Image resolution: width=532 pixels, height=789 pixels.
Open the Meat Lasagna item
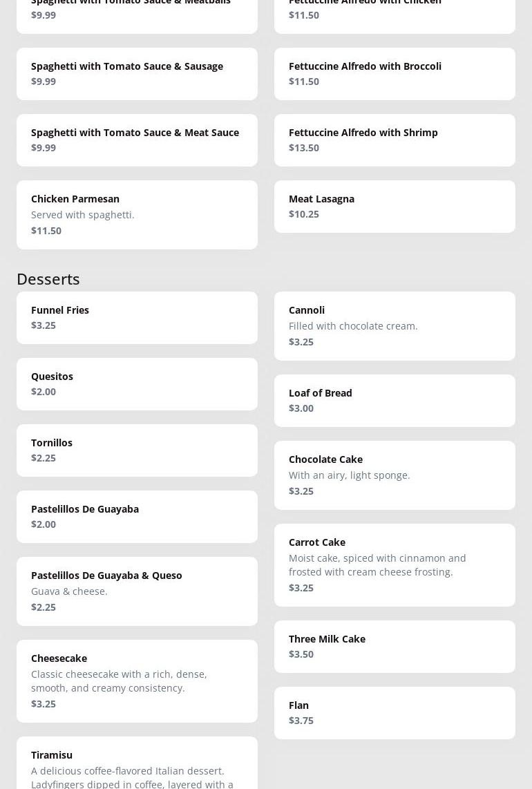coord(395,207)
